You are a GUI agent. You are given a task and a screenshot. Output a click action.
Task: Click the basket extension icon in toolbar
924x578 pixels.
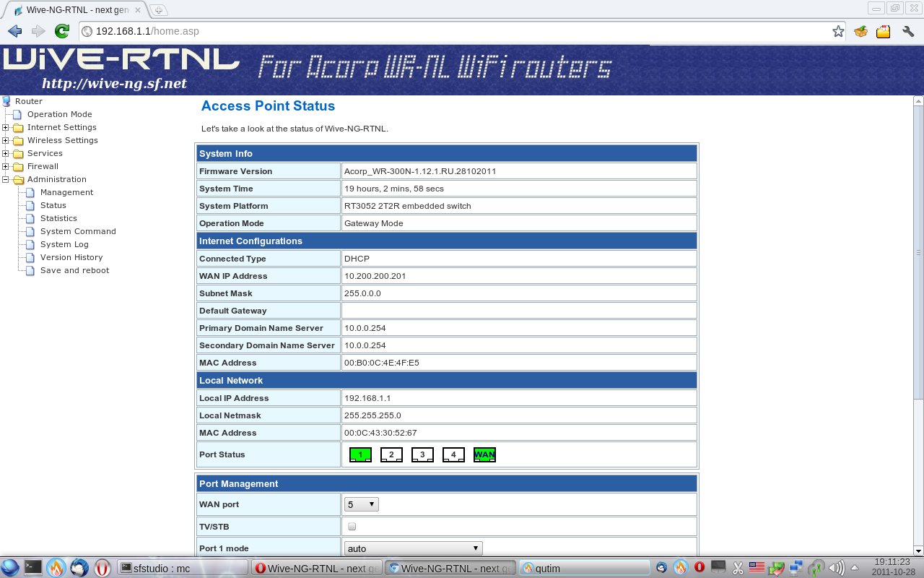tap(860, 31)
